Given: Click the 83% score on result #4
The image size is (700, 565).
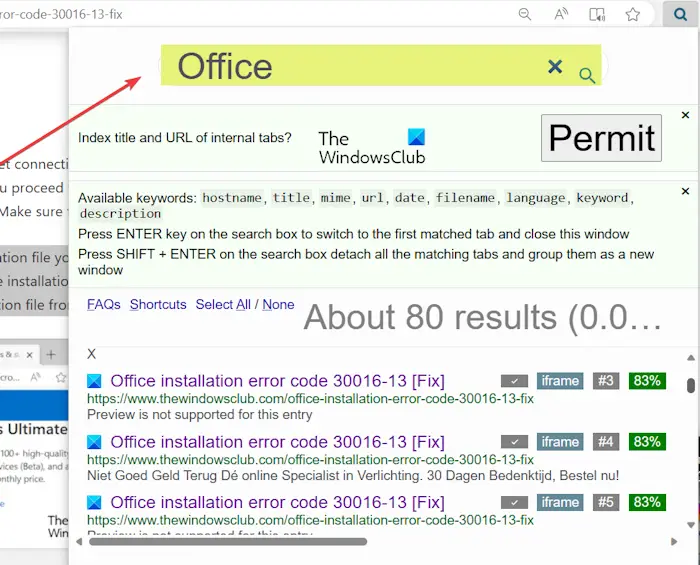Looking at the screenshot, I should pyautogui.click(x=647, y=442).
